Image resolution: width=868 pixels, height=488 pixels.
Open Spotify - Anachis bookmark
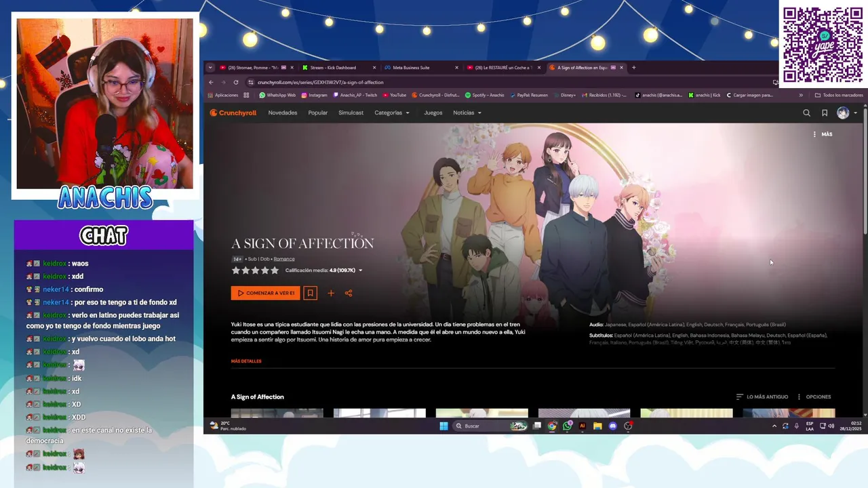[485, 96]
